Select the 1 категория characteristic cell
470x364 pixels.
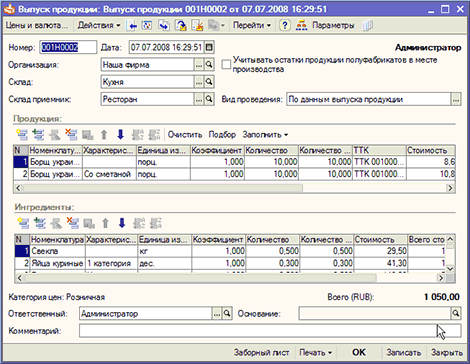coord(111,263)
